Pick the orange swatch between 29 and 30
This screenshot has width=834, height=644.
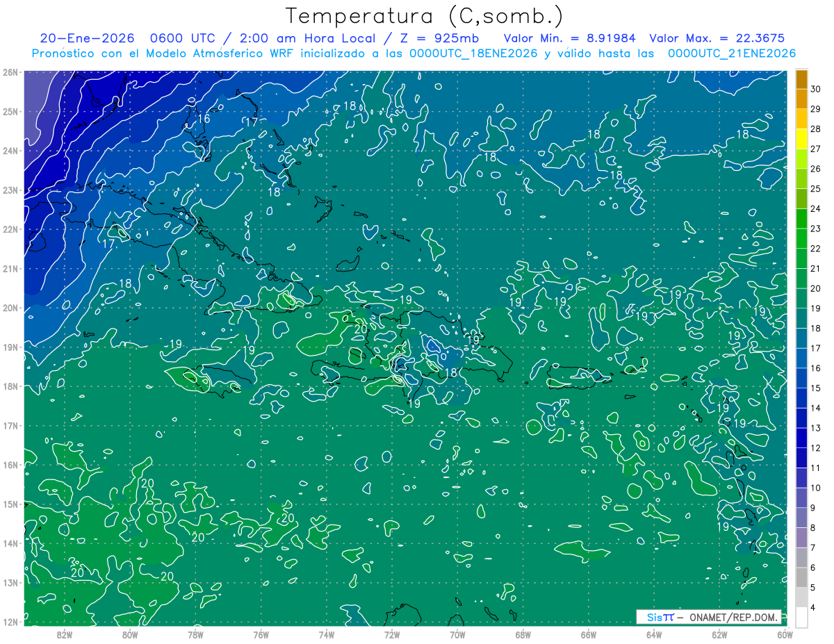pos(801,99)
